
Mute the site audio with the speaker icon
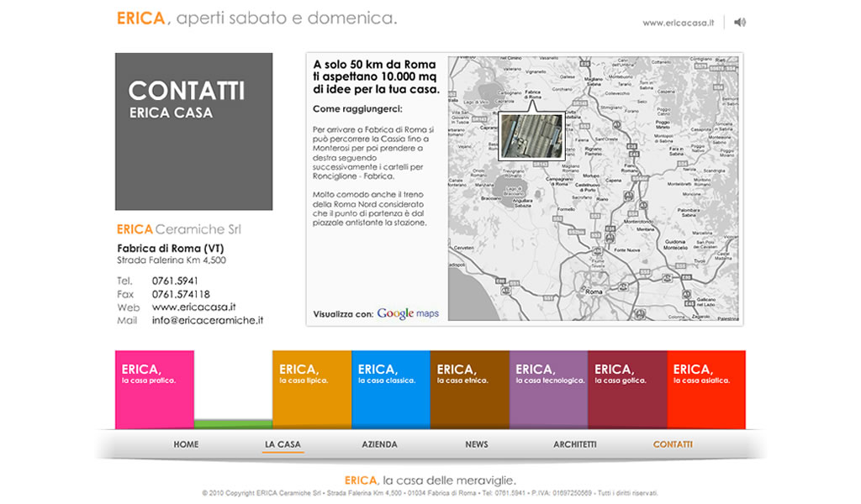click(x=740, y=23)
